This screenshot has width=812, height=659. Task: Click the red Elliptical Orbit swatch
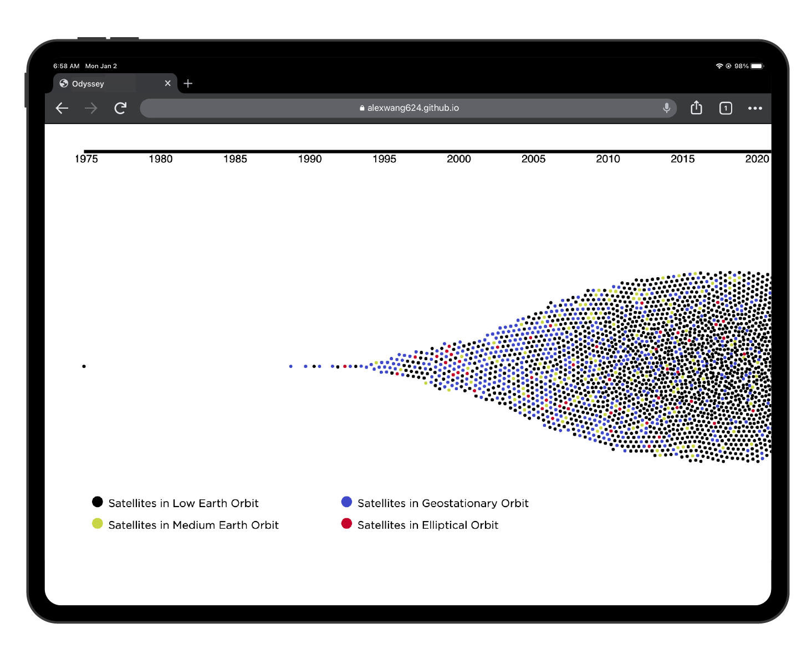(346, 523)
